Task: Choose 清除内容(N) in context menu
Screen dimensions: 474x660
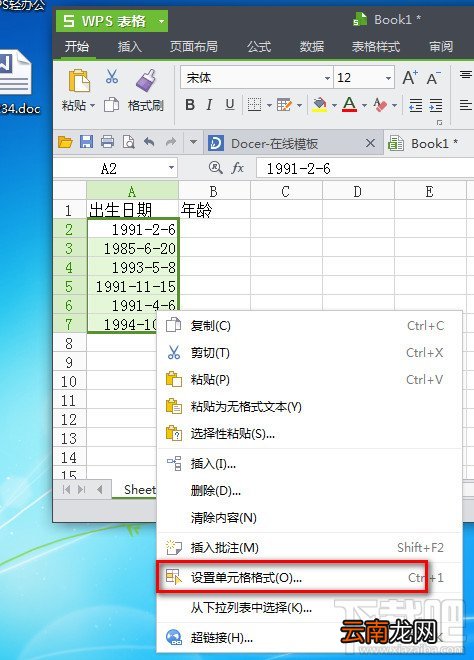Action: point(309,517)
